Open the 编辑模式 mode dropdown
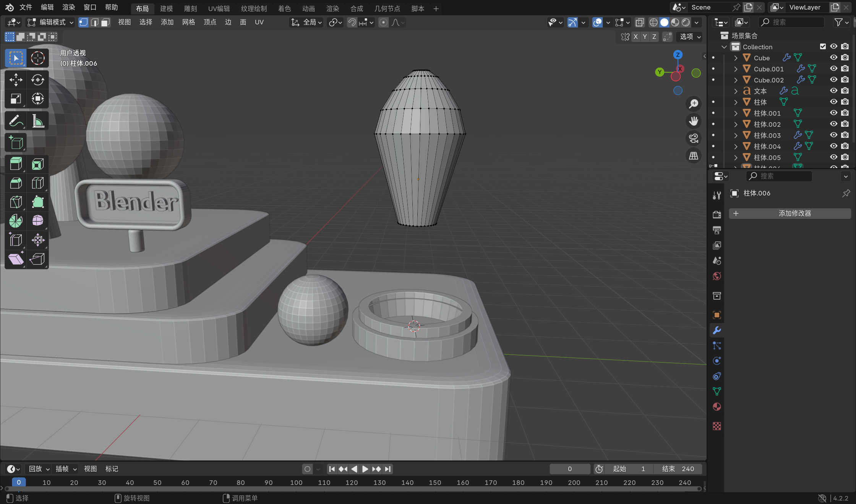 tap(50, 22)
